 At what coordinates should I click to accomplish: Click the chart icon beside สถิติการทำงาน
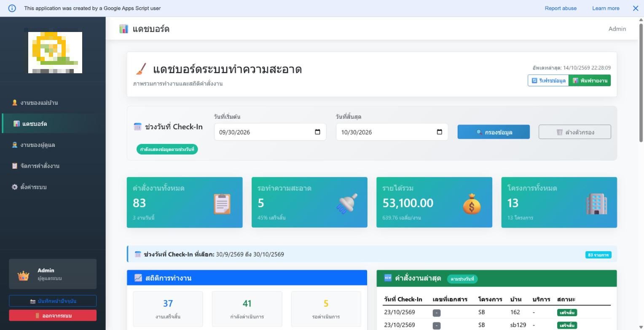click(138, 278)
